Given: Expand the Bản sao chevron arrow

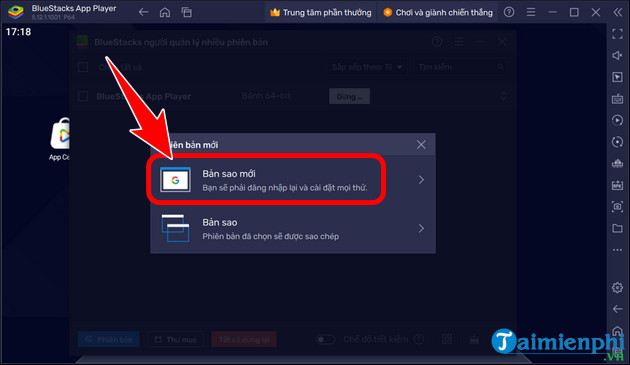Looking at the screenshot, I should tap(421, 228).
